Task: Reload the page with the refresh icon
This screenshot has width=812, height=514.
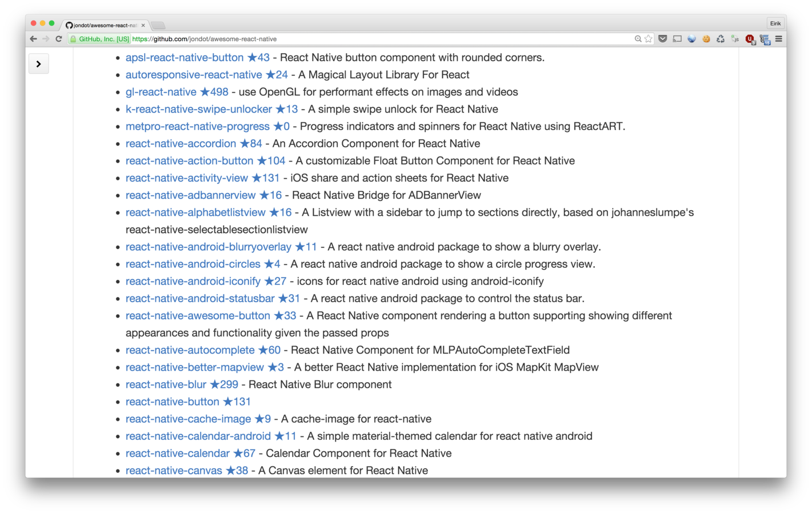Action: (58, 39)
